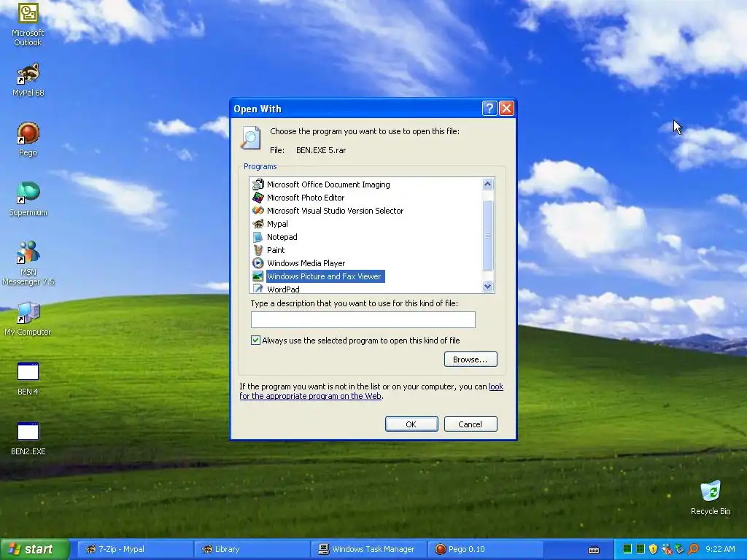Viewport: 747px width, 560px height.
Task: Switch to Windows Task Manager taskbar item
Action: click(x=368, y=549)
